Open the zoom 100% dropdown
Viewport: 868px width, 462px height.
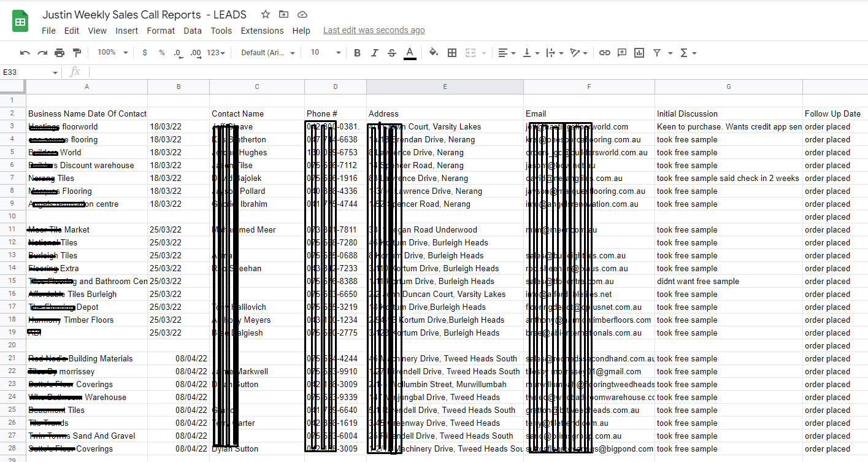tap(112, 53)
